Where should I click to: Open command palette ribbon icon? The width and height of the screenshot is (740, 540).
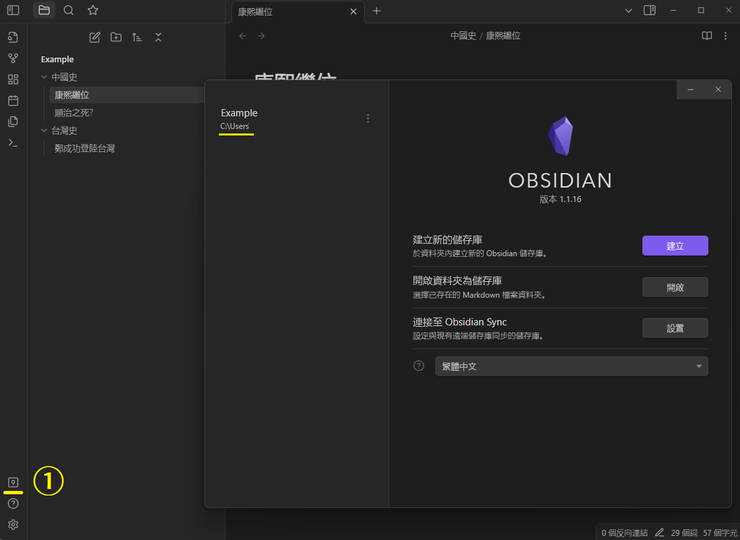pyautogui.click(x=13, y=142)
